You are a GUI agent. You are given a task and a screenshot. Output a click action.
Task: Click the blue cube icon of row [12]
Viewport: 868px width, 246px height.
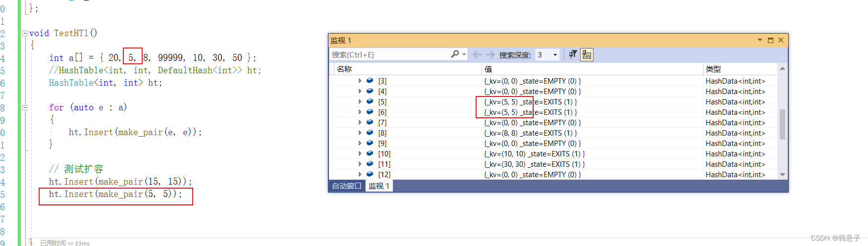coord(370,174)
